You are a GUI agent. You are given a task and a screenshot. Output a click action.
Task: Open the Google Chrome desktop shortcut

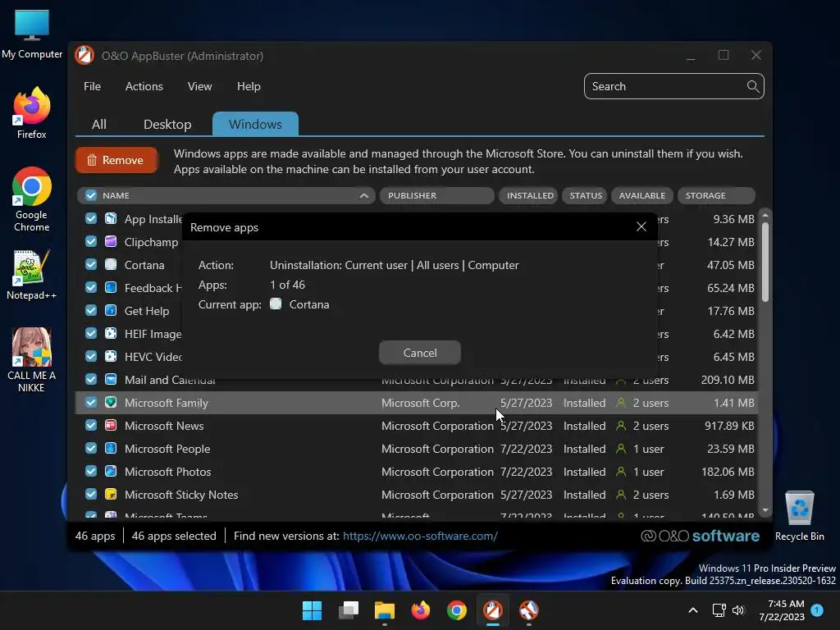click(x=32, y=199)
